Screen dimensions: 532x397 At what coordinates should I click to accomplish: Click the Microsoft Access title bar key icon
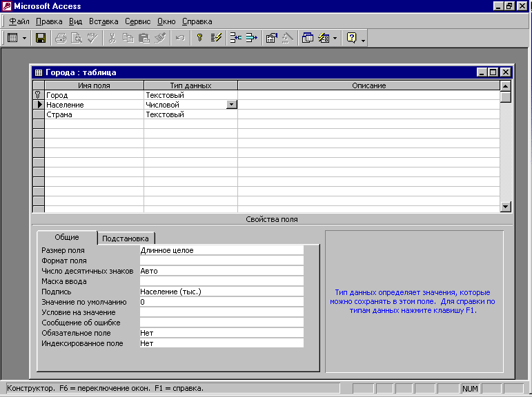pyautogui.click(x=7, y=6)
